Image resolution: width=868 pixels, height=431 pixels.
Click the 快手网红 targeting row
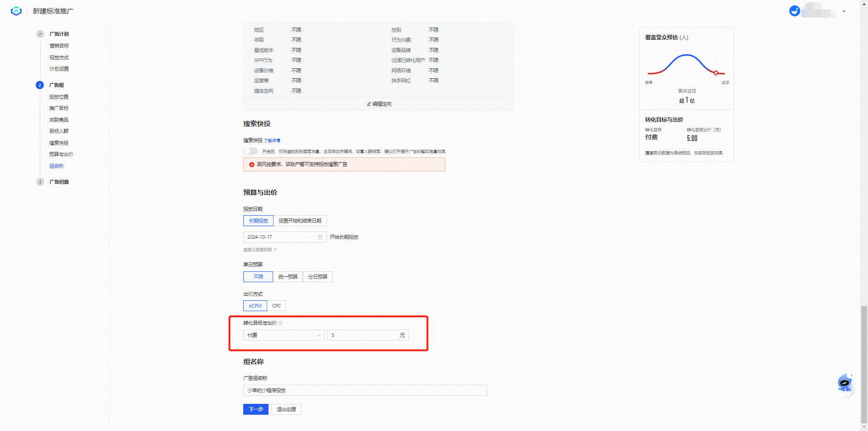pos(415,81)
